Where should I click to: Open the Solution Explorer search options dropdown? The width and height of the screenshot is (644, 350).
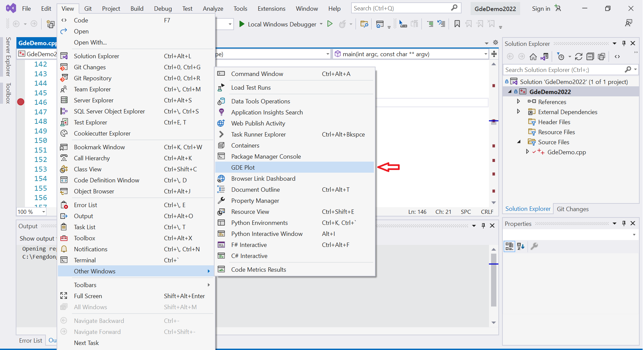tap(635, 69)
